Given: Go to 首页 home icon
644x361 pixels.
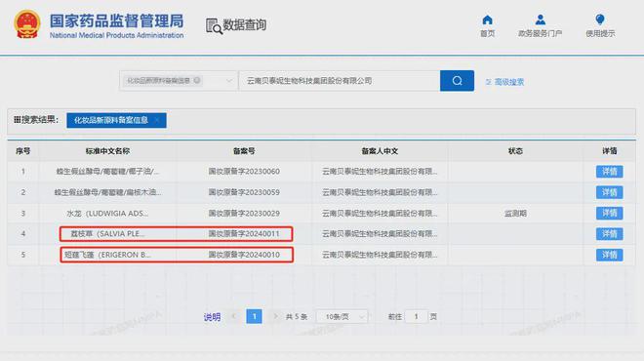Looking at the screenshot, I should (x=487, y=20).
